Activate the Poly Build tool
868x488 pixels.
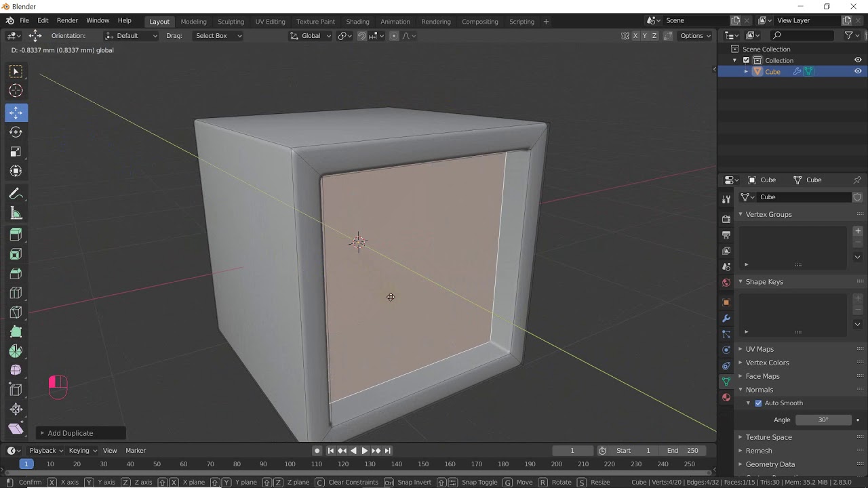(x=16, y=332)
